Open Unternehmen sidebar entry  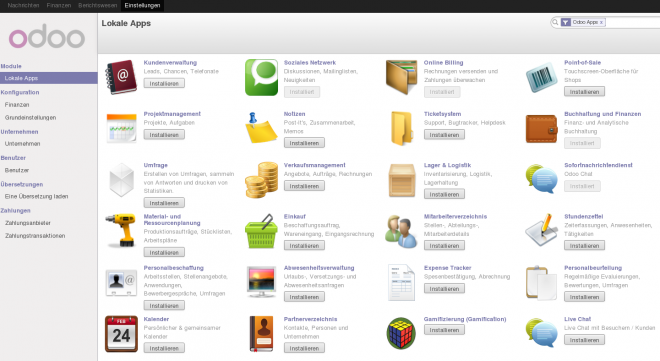(22, 144)
